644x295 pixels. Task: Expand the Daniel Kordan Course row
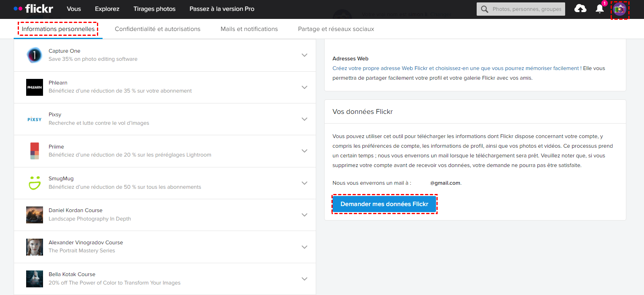305,215
